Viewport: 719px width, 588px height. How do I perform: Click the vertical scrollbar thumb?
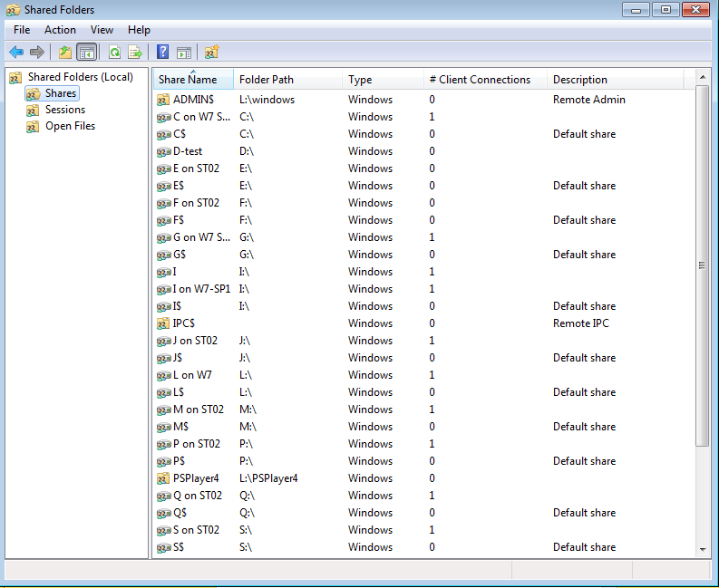click(703, 265)
